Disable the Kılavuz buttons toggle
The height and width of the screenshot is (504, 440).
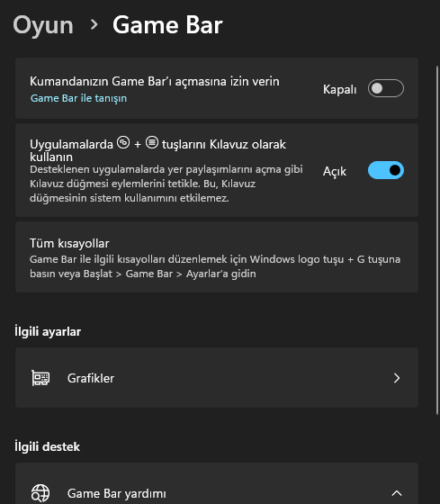point(386,170)
